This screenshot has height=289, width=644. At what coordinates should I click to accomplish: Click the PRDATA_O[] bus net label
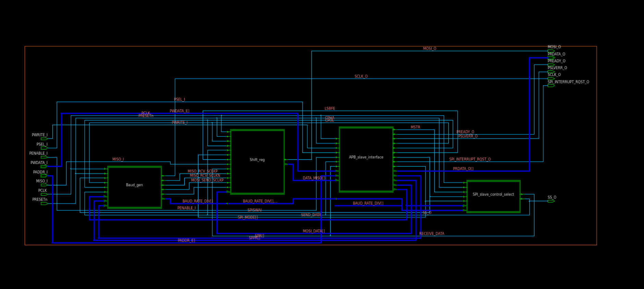pyautogui.click(x=463, y=169)
